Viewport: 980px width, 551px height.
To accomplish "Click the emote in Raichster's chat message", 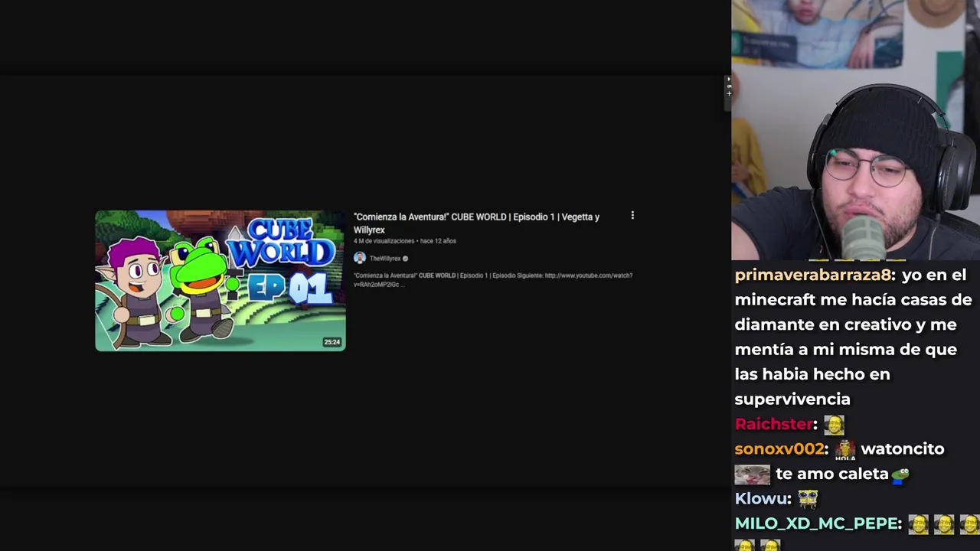I will tap(834, 424).
